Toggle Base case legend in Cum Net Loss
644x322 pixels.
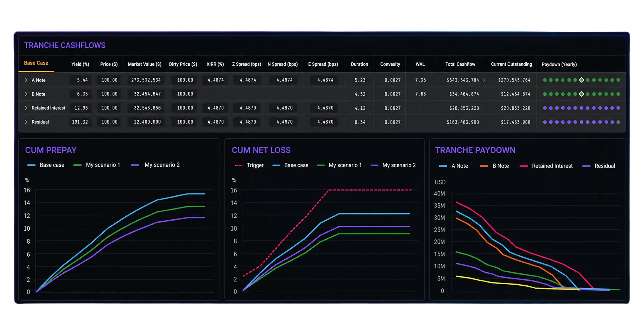(x=290, y=165)
